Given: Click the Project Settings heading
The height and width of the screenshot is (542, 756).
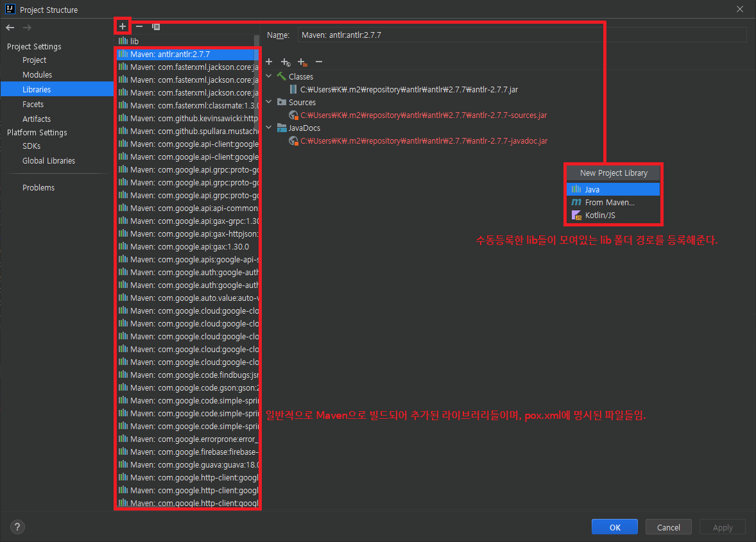Looking at the screenshot, I should pos(34,46).
